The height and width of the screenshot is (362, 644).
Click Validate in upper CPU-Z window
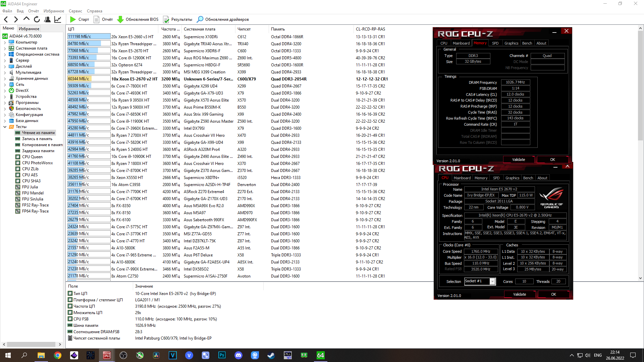519,160
